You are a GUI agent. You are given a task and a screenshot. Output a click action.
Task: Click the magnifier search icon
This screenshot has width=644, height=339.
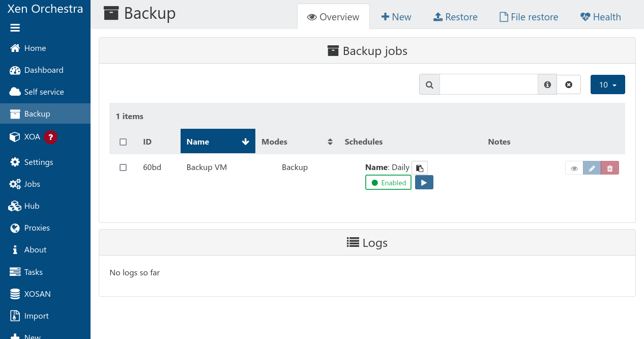(x=429, y=84)
